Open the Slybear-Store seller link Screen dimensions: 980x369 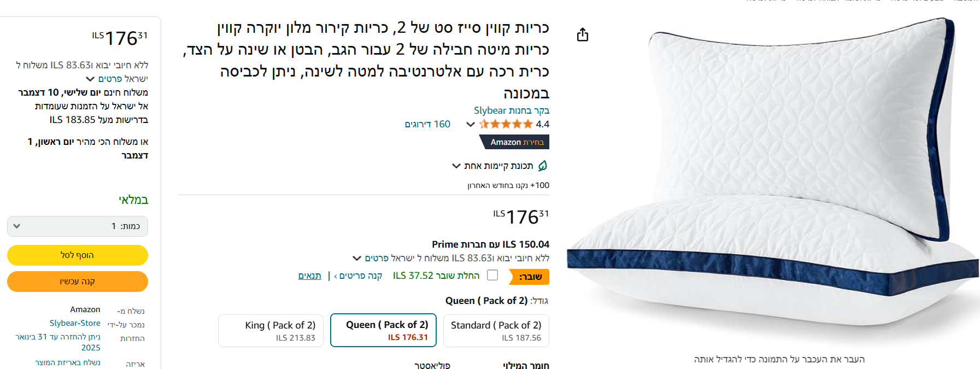click(75, 323)
